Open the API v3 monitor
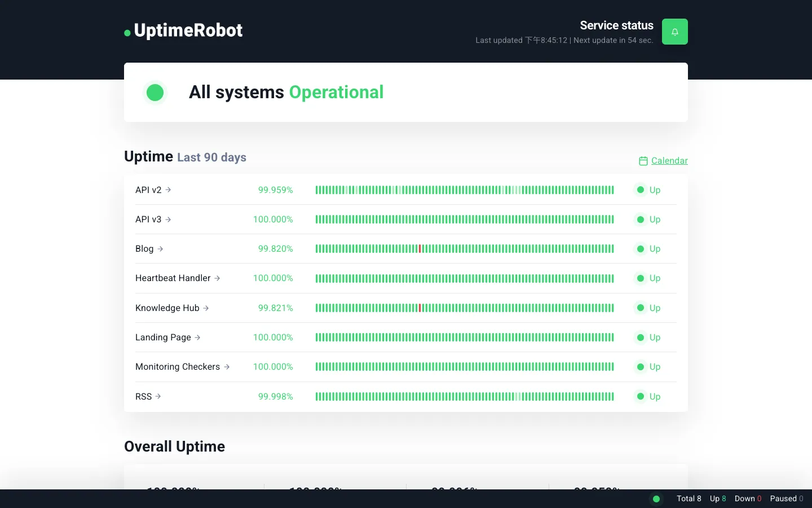This screenshot has width=812, height=508. point(148,220)
